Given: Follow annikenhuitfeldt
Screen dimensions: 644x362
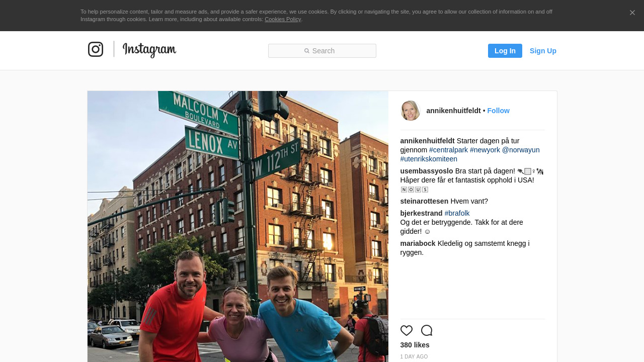Looking at the screenshot, I should tap(498, 111).
